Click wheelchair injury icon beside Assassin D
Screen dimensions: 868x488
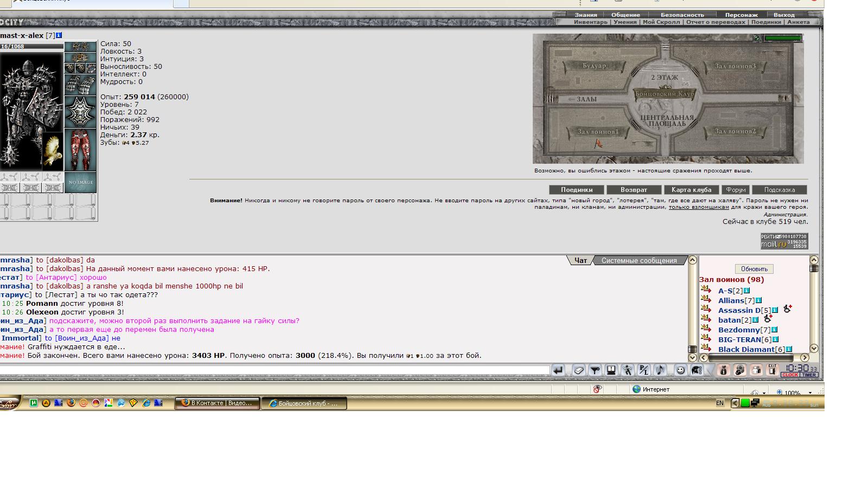pyautogui.click(x=787, y=309)
